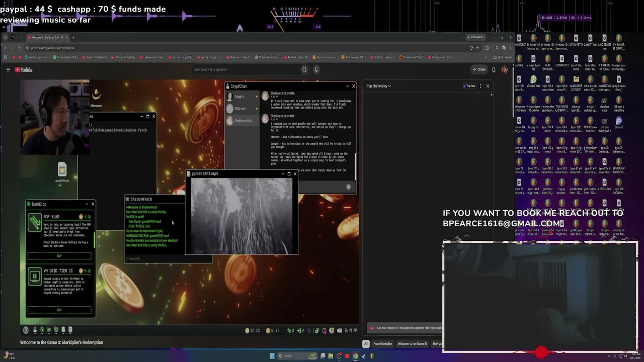The image size is (644, 362).
Task: Open YouTube notifications bell
Action: 494,69
